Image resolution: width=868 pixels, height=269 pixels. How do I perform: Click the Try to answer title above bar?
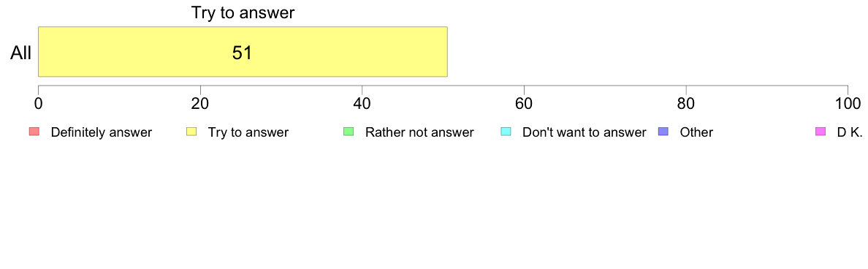243,12
